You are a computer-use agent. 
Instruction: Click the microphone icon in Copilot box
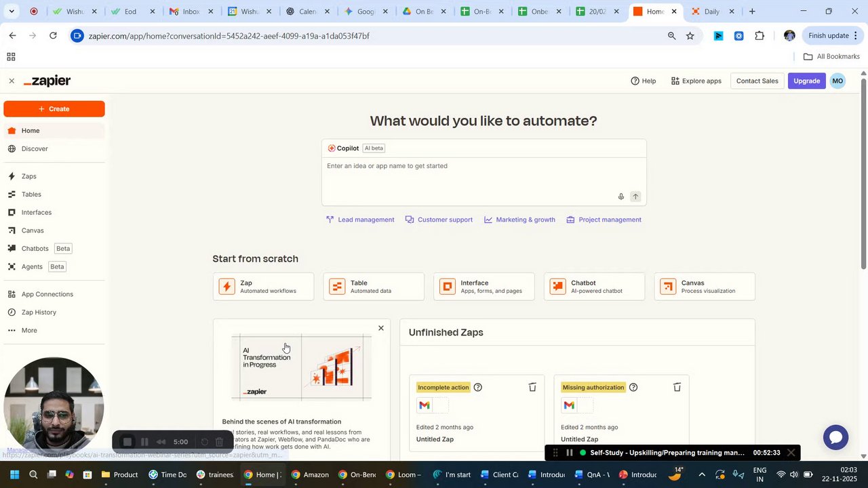pyautogui.click(x=620, y=197)
